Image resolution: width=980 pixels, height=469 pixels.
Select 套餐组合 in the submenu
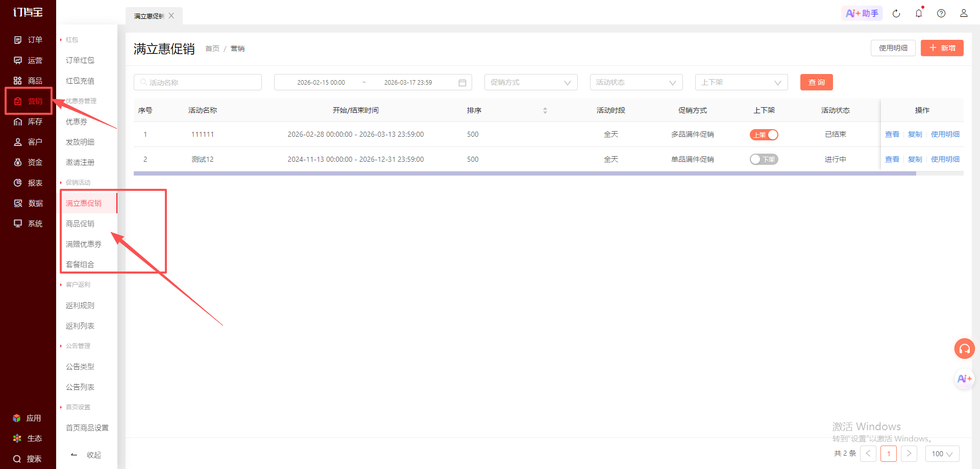[x=80, y=264]
